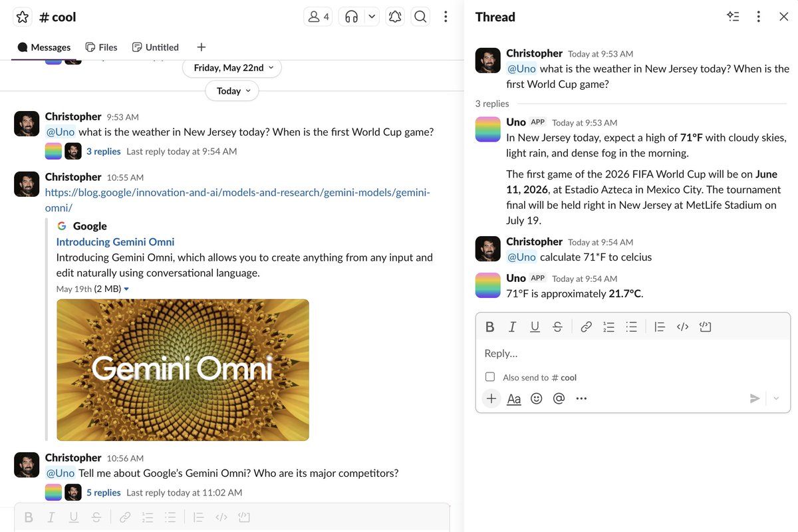The width and height of the screenshot is (798, 532).
Task: Insert blockquote in main channel composer
Action: [x=199, y=517]
